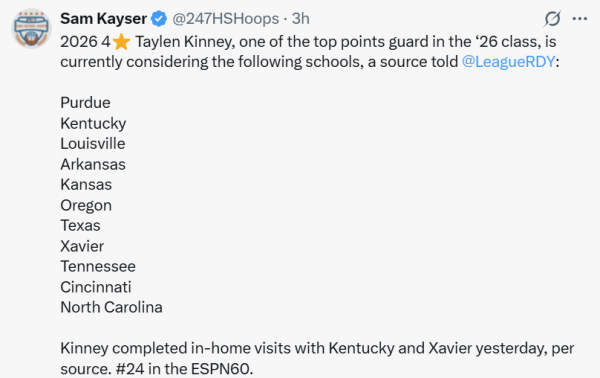The height and width of the screenshot is (378, 600).
Task: Click the blue verified badge icon
Action: tap(159, 18)
